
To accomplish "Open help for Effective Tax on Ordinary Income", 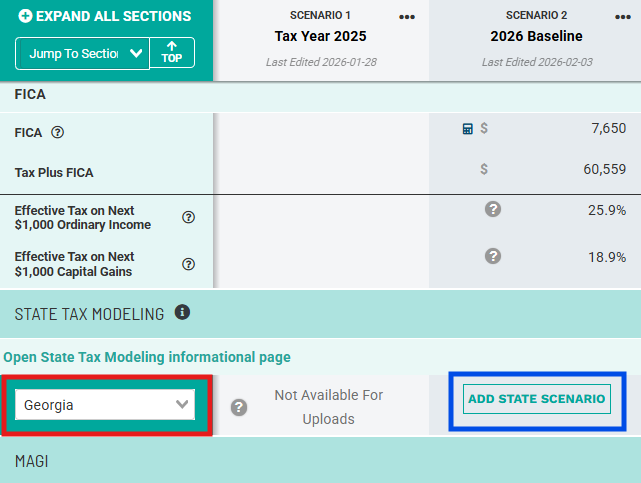I will (188, 218).
